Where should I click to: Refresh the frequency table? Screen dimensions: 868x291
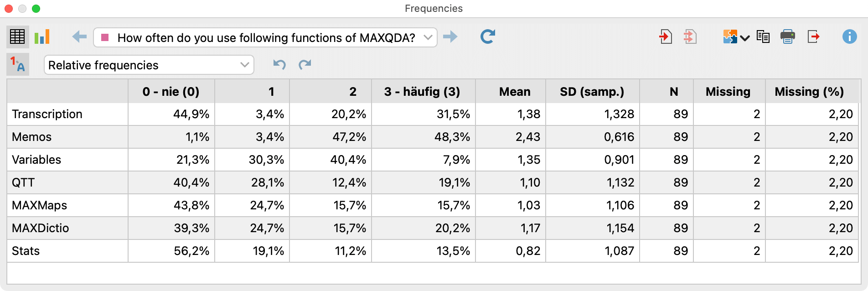[x=487, y=36]
